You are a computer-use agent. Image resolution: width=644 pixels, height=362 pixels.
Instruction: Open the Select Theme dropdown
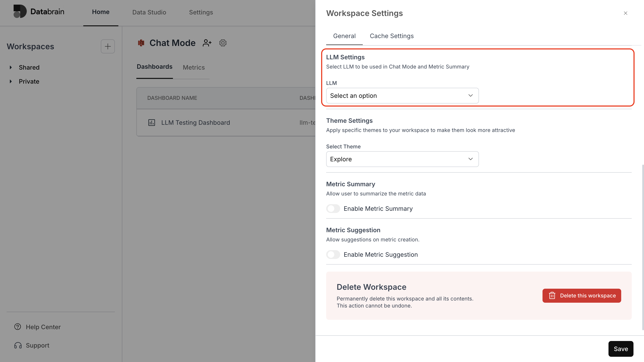click(402, 159)
